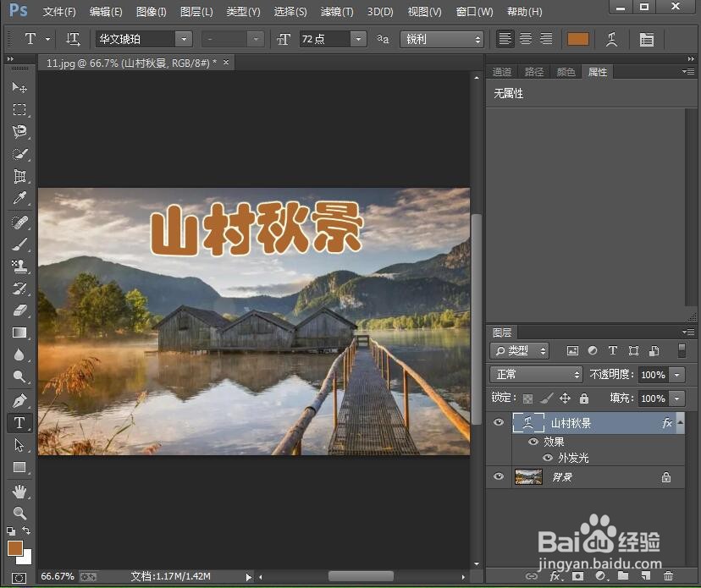Image resolution: width=701 pixels, height=588 pixels.
Task: Select the Polygonal Lasso tool
Action: pos(19,132)
